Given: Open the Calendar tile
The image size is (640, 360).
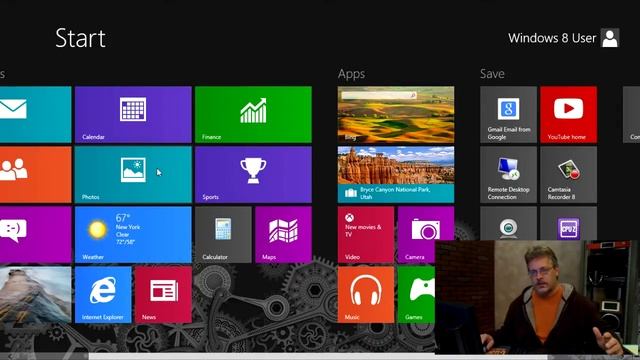Looking at the screenshot, I should pos(133,114).
